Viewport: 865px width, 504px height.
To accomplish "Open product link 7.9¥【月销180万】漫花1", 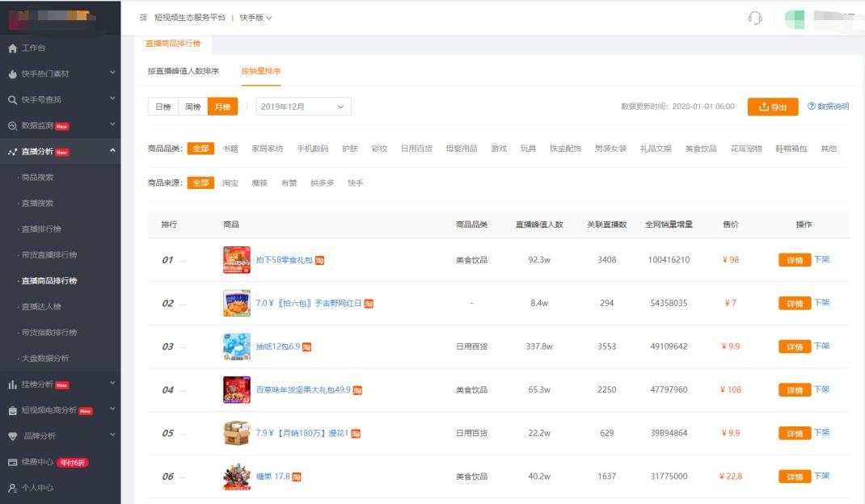I will pos(302,434).
